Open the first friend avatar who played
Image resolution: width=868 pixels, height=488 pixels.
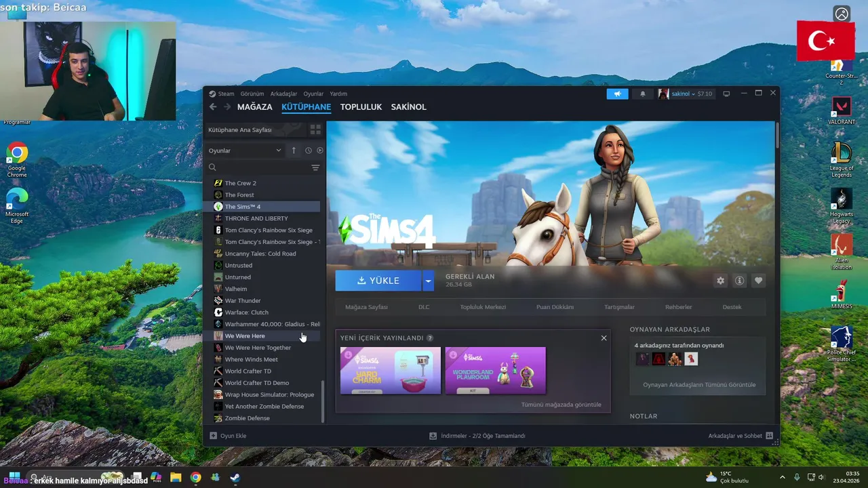point(642,359)
